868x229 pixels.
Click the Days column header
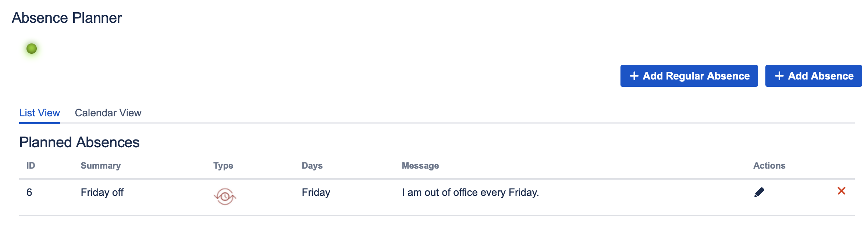pyautogui.click(x=312, y=166)
